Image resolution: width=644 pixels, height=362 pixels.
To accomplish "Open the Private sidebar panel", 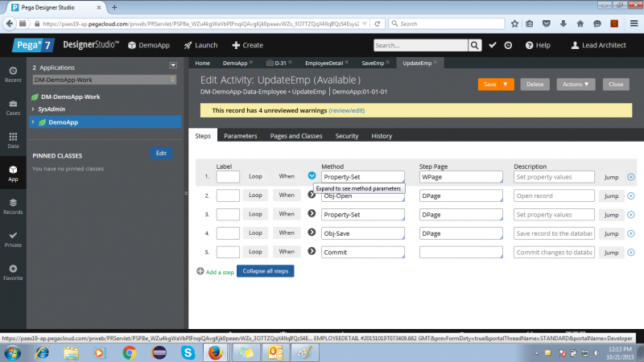I will pyautogui.click(x=13, y=239).
